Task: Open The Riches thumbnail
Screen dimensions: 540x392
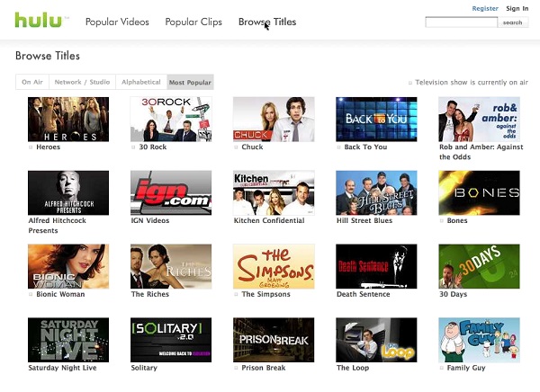Action: pyautogui.click(x=171, y=266)
